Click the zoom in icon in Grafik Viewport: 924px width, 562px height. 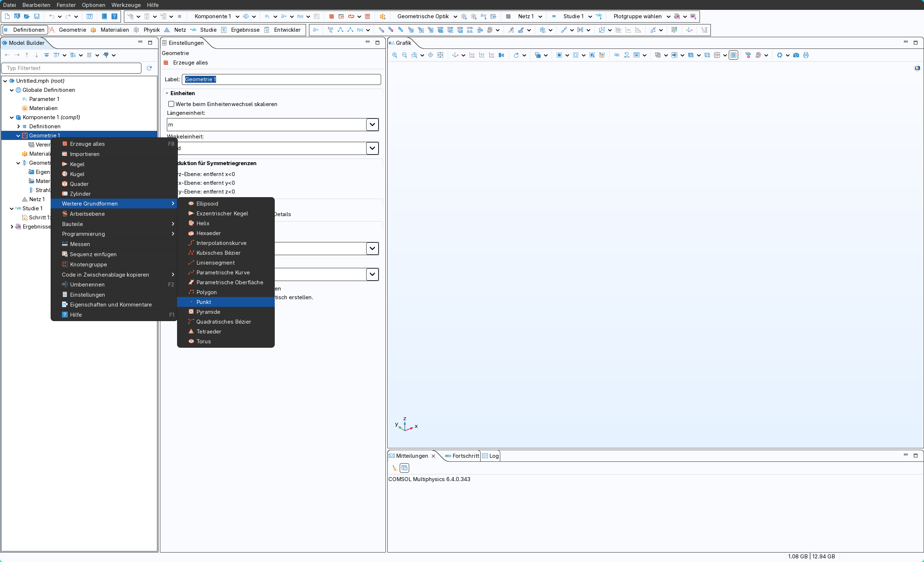[x=395, y=55]
